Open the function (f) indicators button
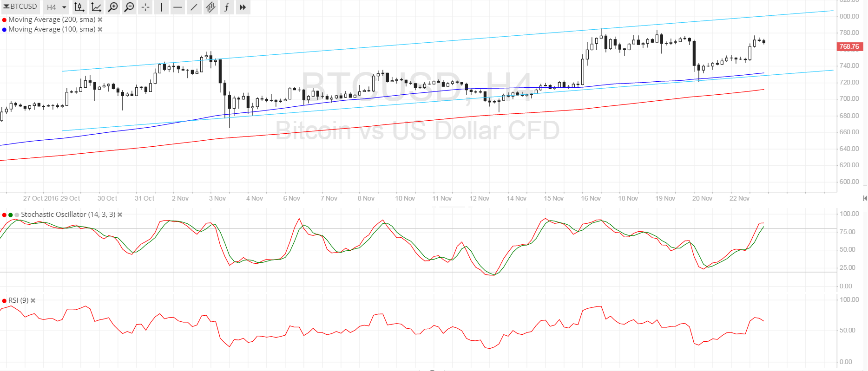This screenshot has height=371, width=868. coord(226,7)
